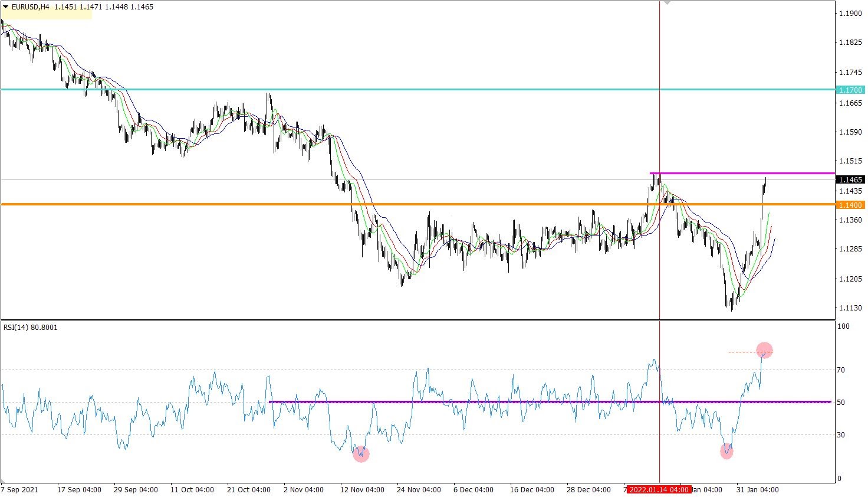Image resolution: width=868 pixels, height=497 pixels.
Task: Select the purple RSI 50 level line
Action: pos(550,402)
